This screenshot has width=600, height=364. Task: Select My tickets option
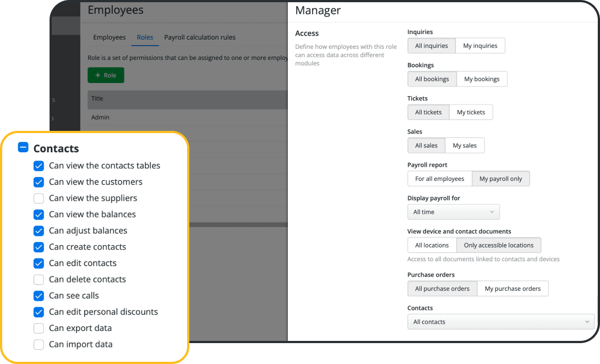click(x=471, y=112)
